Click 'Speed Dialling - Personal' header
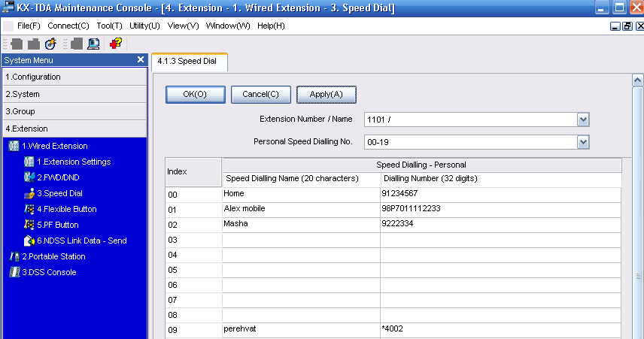644x339 pixels. 421,165
